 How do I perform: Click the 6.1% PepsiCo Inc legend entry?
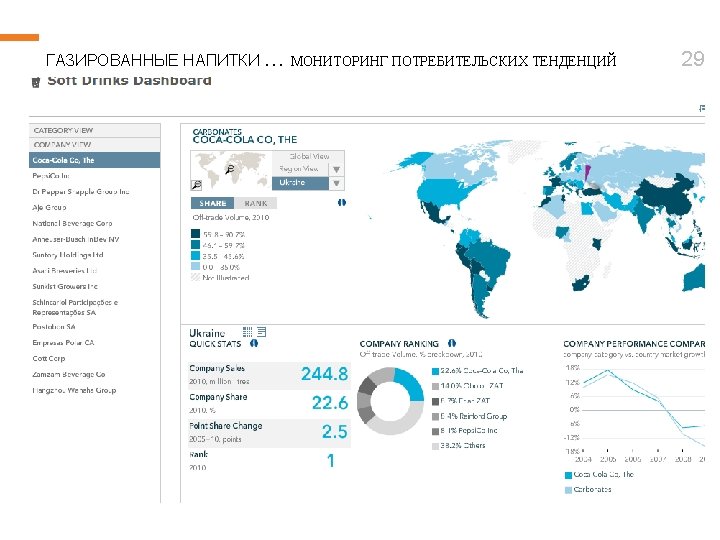pyautogui.click(x=464, y=431)
